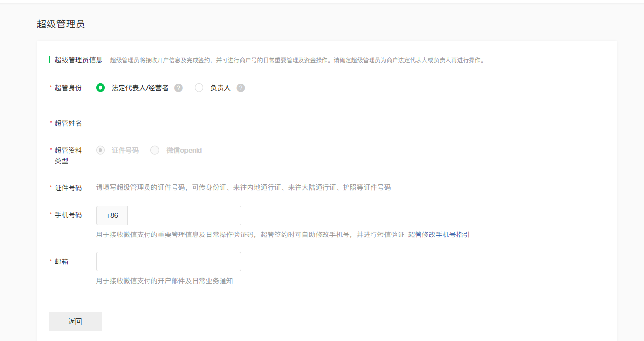Click the 超级管理员信息 section title

tap(78, 60)
